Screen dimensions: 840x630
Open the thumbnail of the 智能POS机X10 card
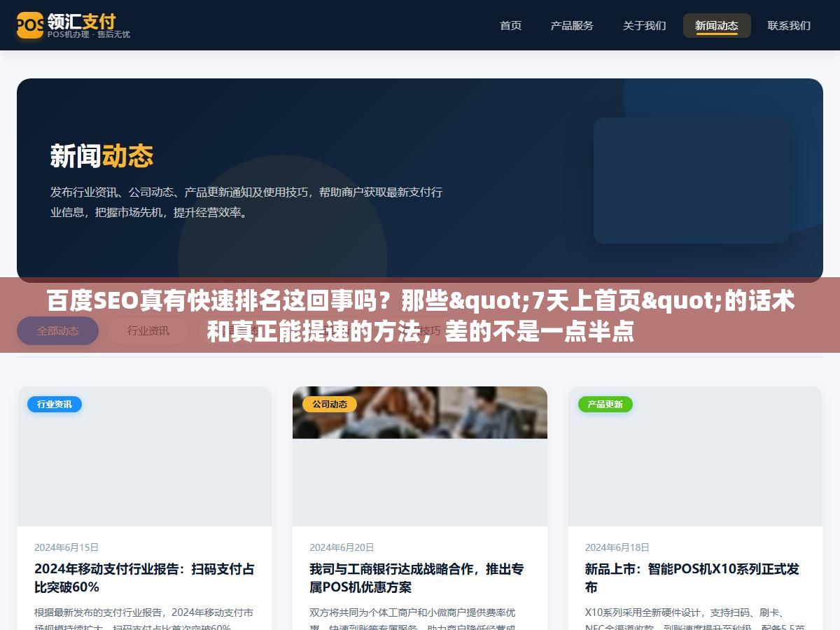pos(695,456)
